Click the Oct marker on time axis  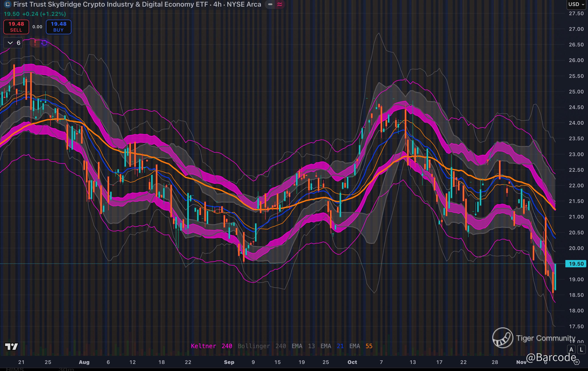352,362
